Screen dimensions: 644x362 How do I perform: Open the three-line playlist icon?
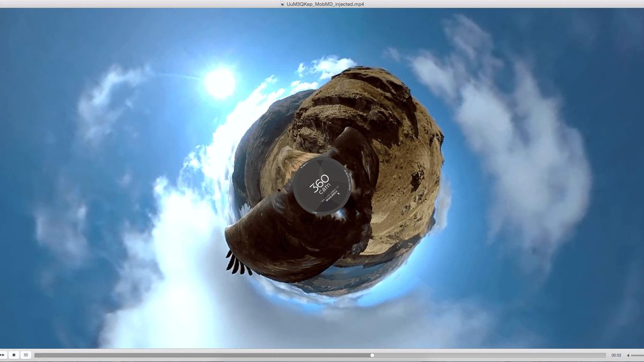click(26, 354)
